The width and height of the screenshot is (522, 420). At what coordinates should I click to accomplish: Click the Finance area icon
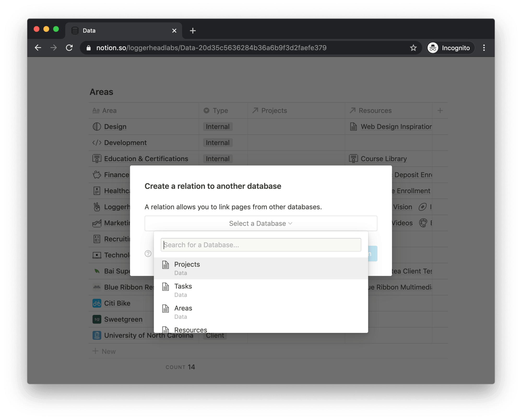click(x=96, y=175)
